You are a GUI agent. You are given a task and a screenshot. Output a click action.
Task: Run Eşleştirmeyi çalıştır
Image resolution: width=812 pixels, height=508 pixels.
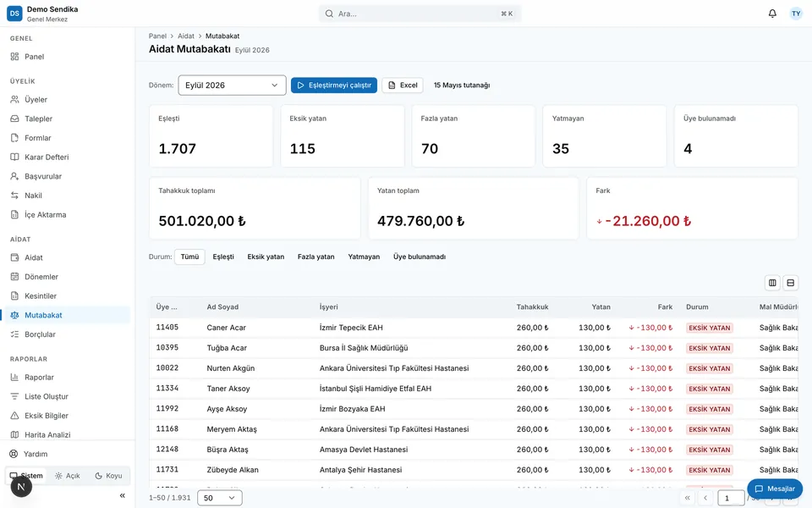[x=334, y=86]
